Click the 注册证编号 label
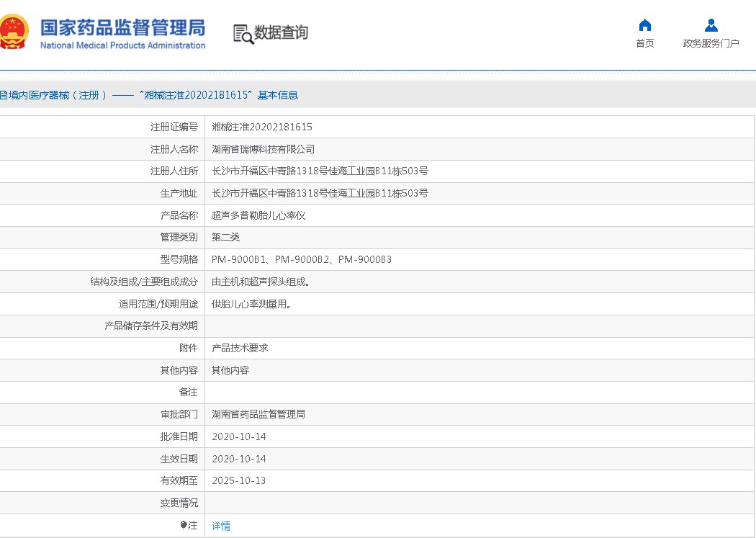This screenshot has height=538, width=756. pos(174,127)
